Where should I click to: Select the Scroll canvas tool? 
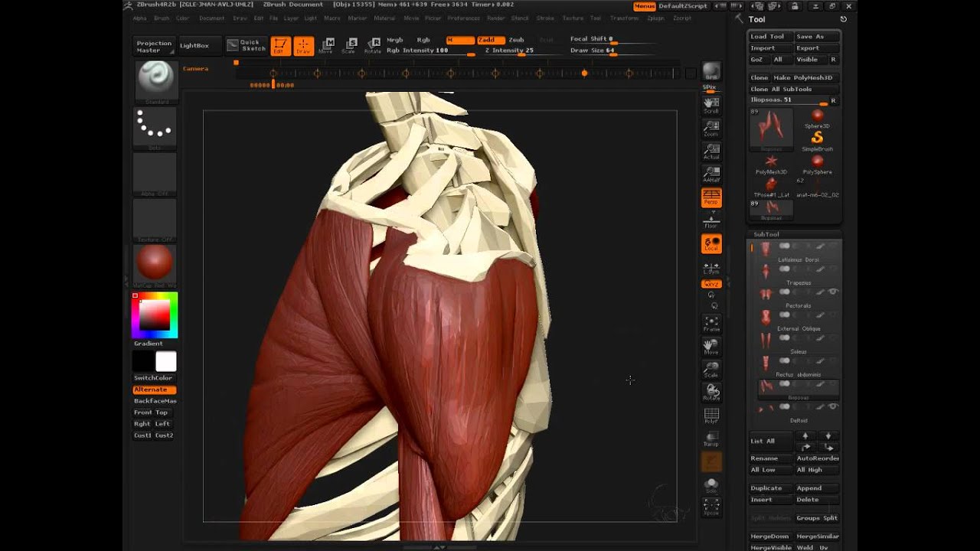pos(711,106)
